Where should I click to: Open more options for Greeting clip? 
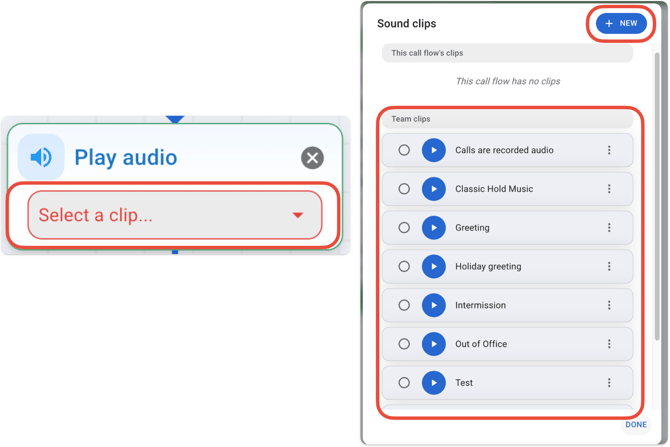pyautogui.click(x=609, y=228)
